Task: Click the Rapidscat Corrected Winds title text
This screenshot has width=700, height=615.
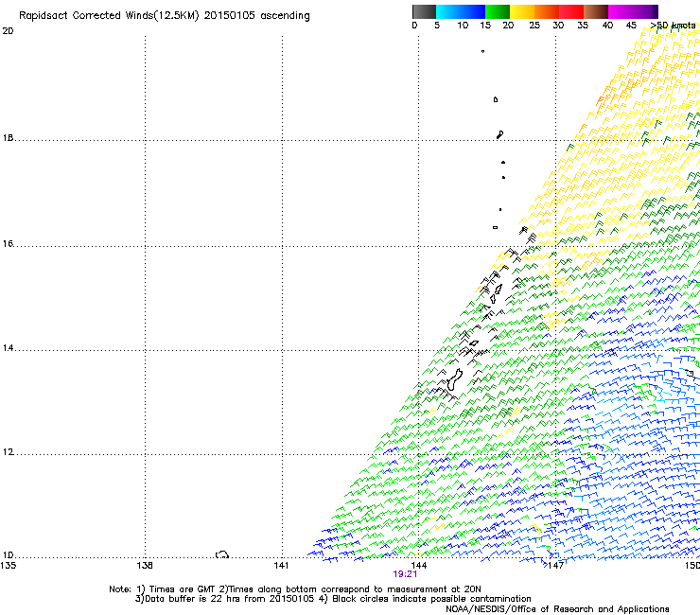Action: pyautogui.click(x=165, y=16)
